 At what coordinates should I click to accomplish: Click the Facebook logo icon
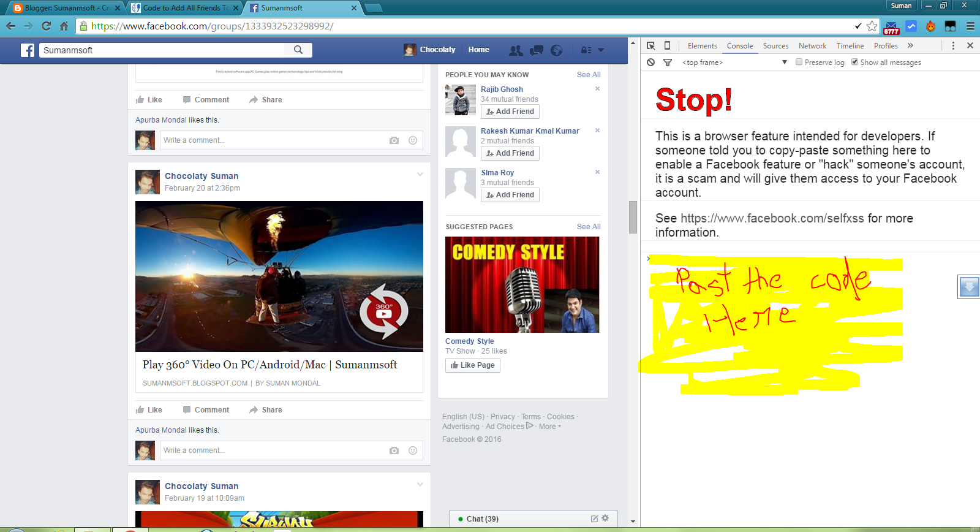tap(28, 50)
